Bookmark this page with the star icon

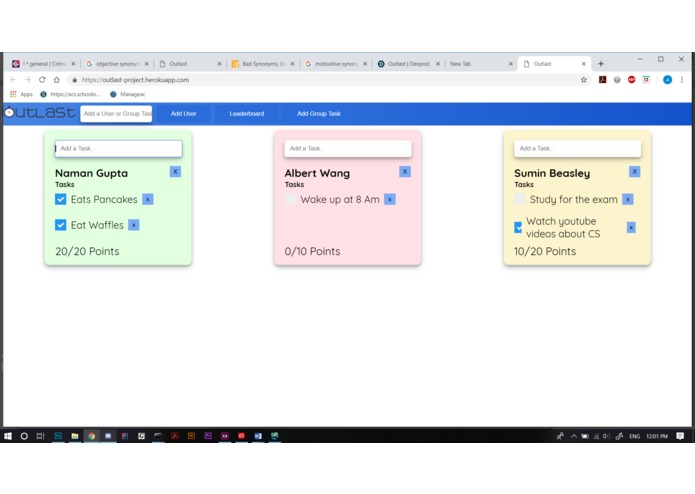click(584, 80)
